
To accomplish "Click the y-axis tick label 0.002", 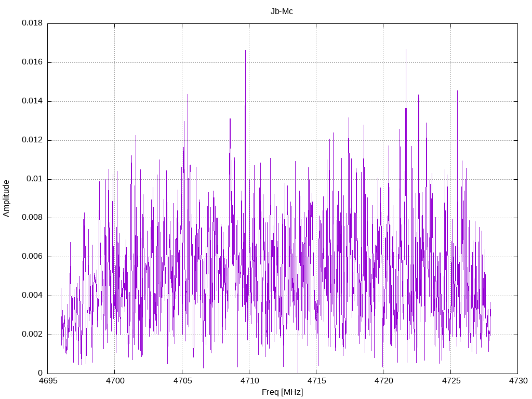I will [32, 334].
